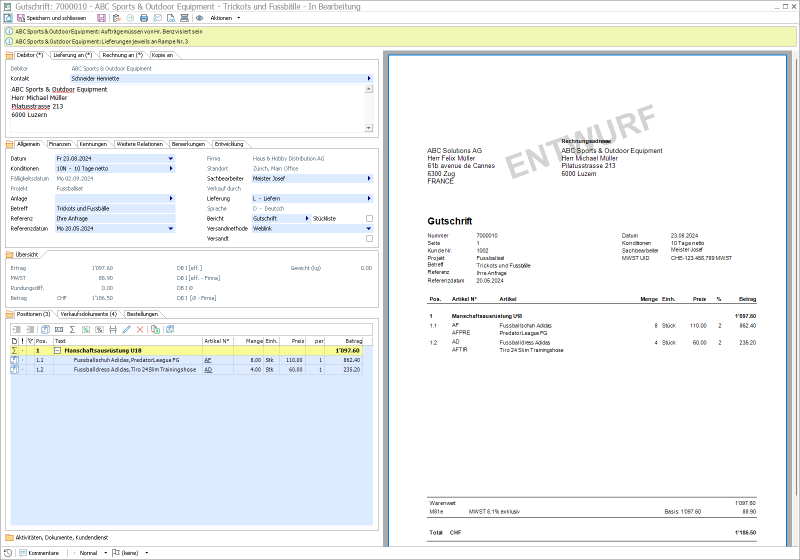800x560 pixels.
Task: Click the first info icon in yellow banner
Action: click(x=9, y=32)
